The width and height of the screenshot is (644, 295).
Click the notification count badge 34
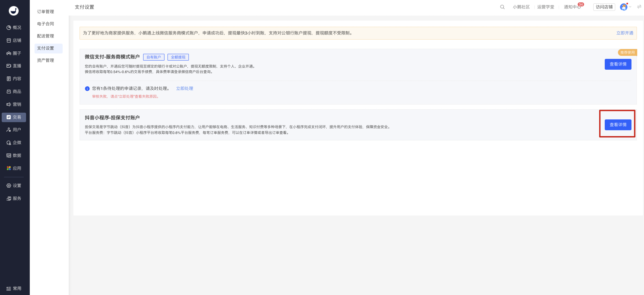pos(581,4)
